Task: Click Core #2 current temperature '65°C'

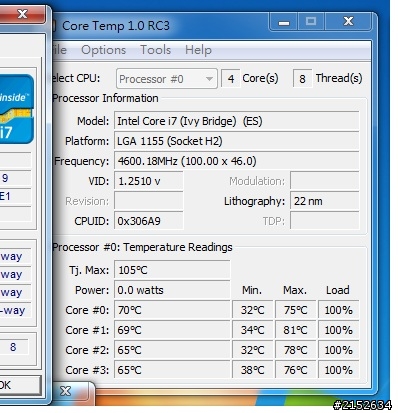Action: point(172,350)
